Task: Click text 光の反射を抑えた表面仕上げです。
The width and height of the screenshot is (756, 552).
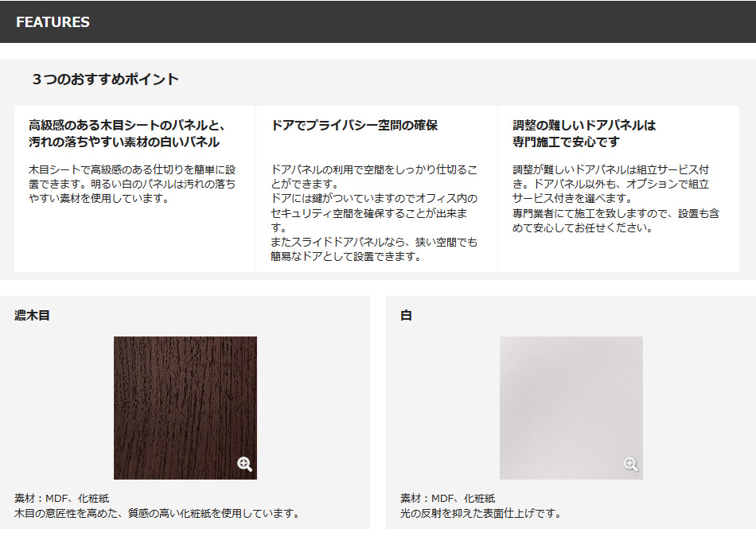Action: coord(482,514)
